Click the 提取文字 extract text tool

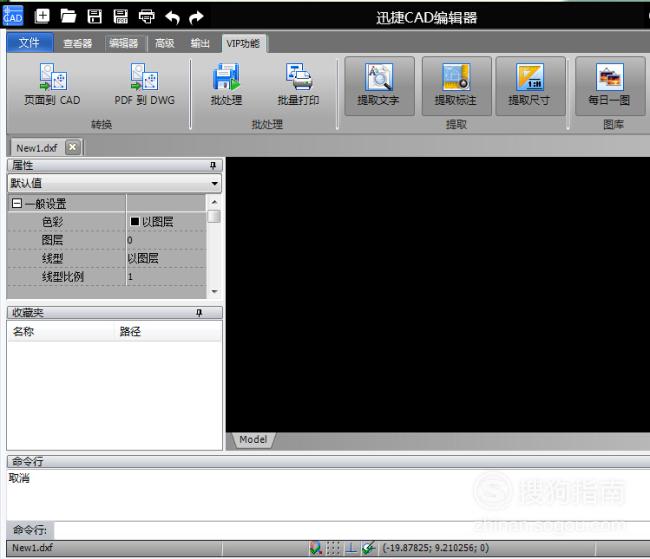[379, 86]
